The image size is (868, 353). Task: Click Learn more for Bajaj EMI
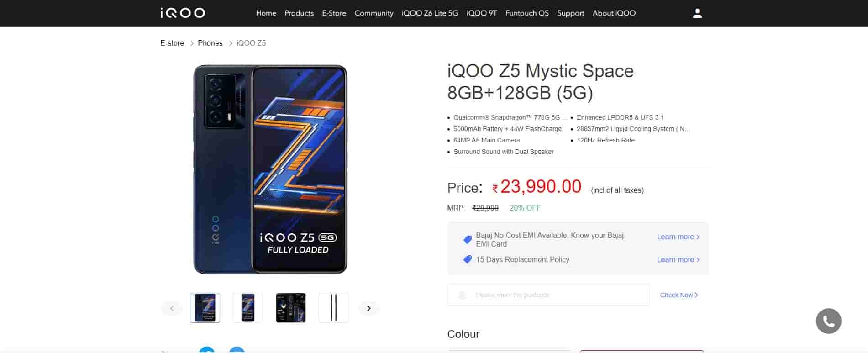point(678,237)
